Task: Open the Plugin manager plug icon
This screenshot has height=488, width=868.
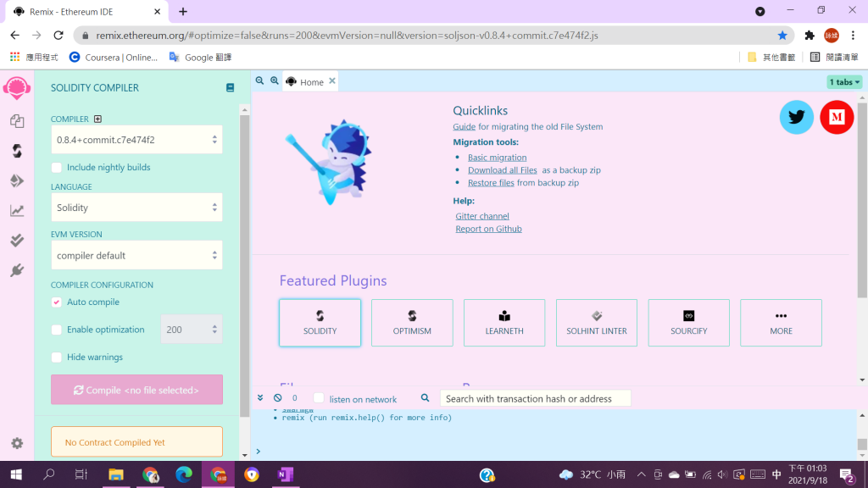Action: [x=17, y=270]
